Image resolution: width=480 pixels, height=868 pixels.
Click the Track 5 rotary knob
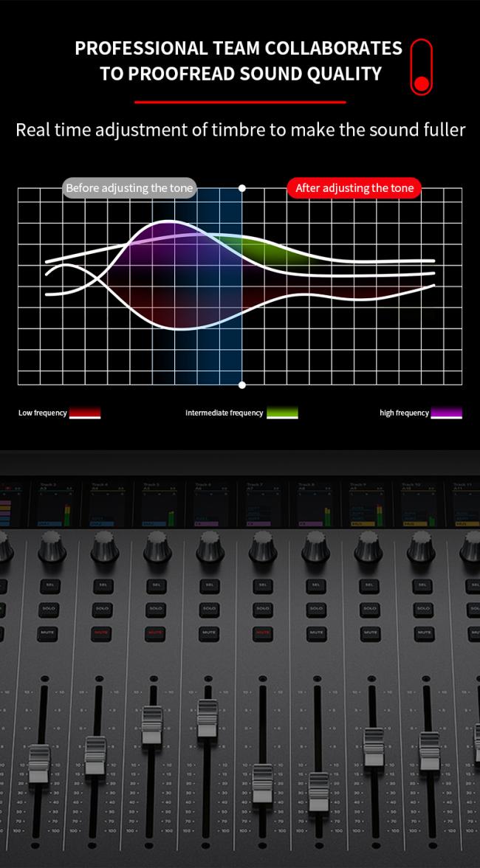click(157, 547)
